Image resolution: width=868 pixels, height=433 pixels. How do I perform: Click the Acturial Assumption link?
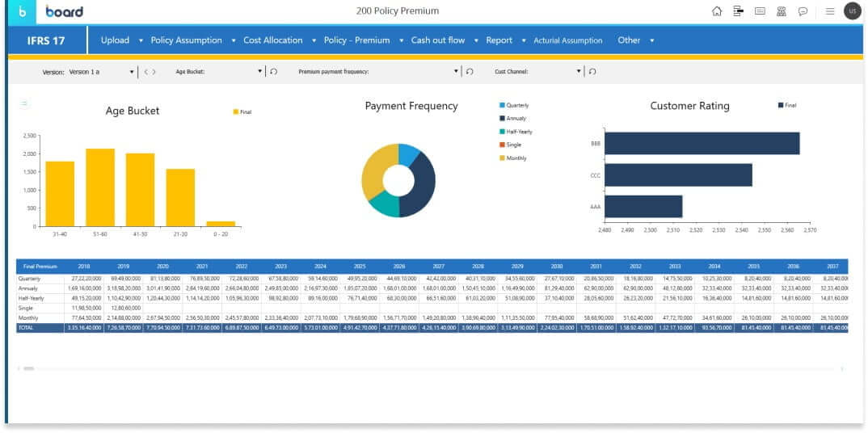(x=567, y=40)
